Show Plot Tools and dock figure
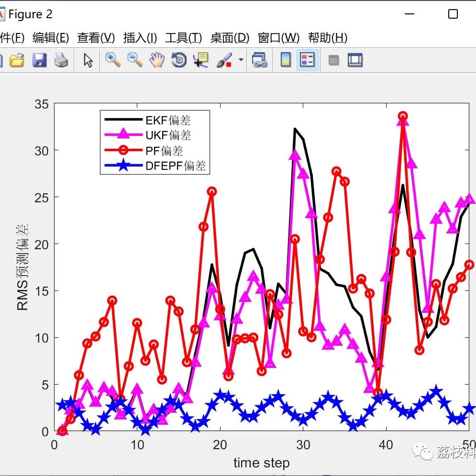Image resolution: width=476 pixels, height=476 pixels. [355, 60]
